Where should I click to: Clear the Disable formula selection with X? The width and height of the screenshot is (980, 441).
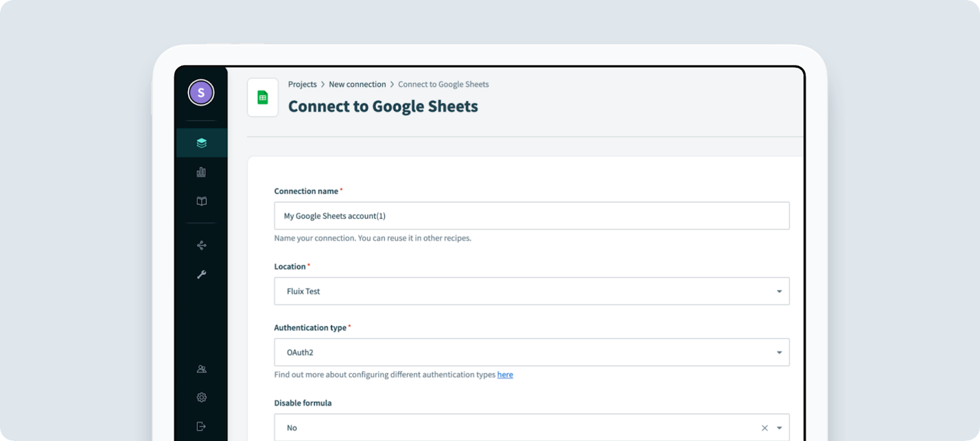pos(764,428)
